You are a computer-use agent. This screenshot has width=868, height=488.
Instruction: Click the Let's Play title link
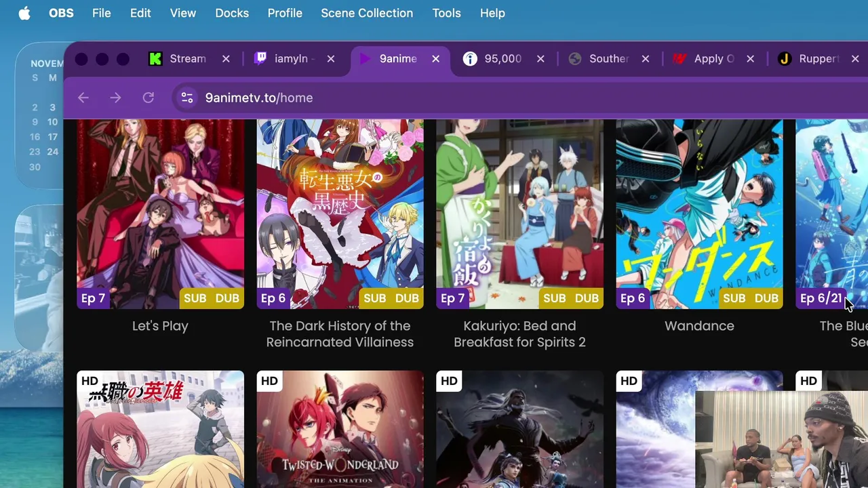tap(160, 326)
